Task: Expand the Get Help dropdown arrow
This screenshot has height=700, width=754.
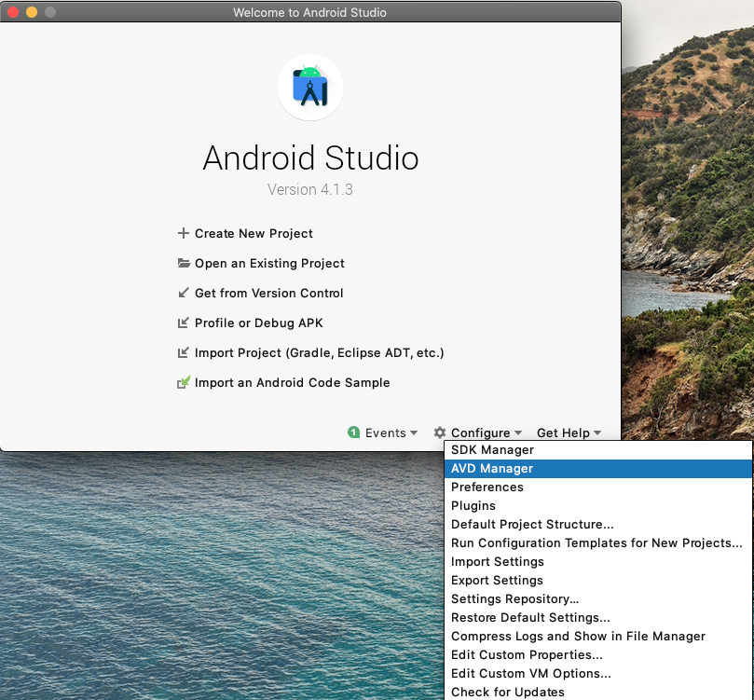Action: pos(597,432)
